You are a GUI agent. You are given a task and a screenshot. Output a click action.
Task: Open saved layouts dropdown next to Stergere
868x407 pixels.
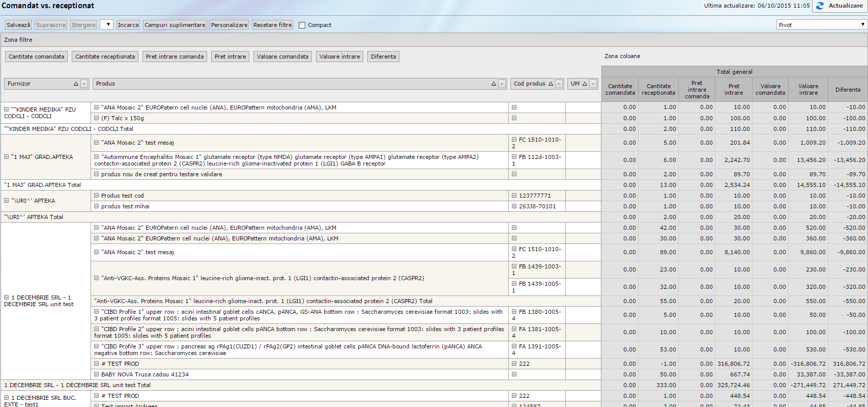[107, 25]
